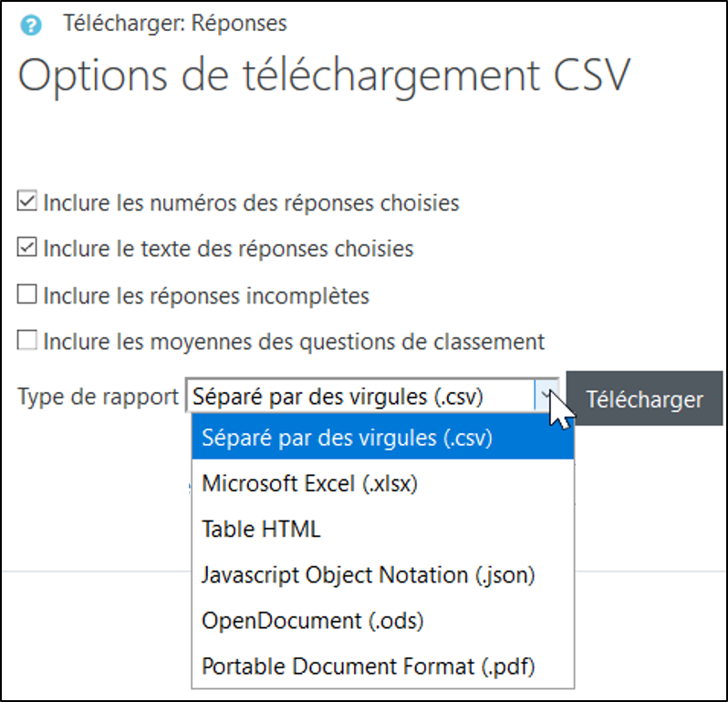Image resolution: width=728 pixels, height=702 pixels.
Task: Click the Télécharger: Réponses title text
Action: tap(174, 23)
